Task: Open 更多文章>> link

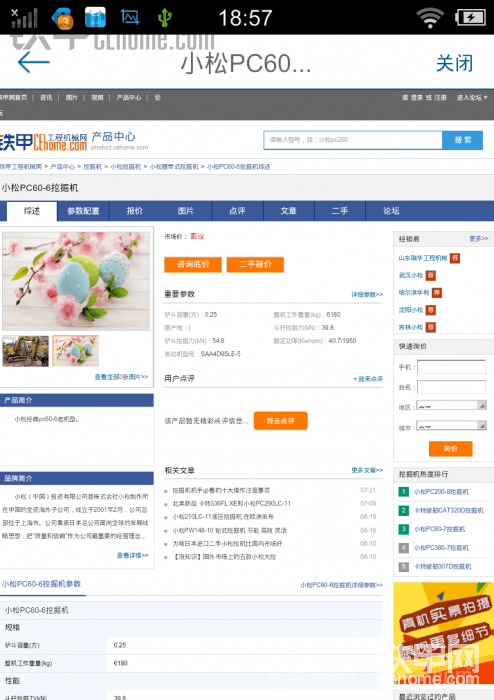Action: (367, 470)
